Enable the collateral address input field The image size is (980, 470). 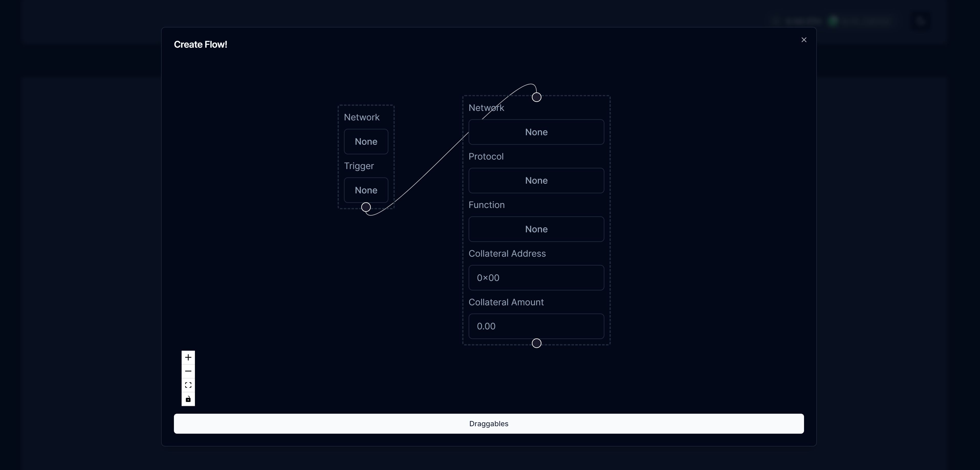[536, 277]
